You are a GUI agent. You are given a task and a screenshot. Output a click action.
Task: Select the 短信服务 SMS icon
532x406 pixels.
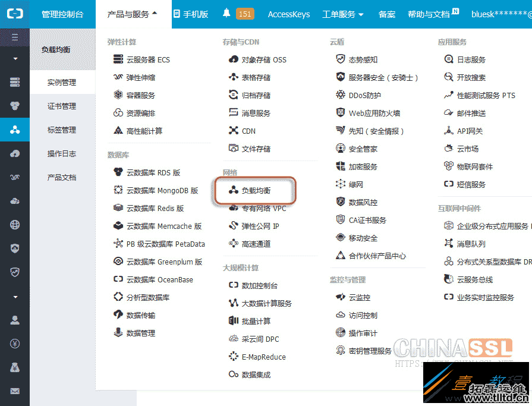449,184
